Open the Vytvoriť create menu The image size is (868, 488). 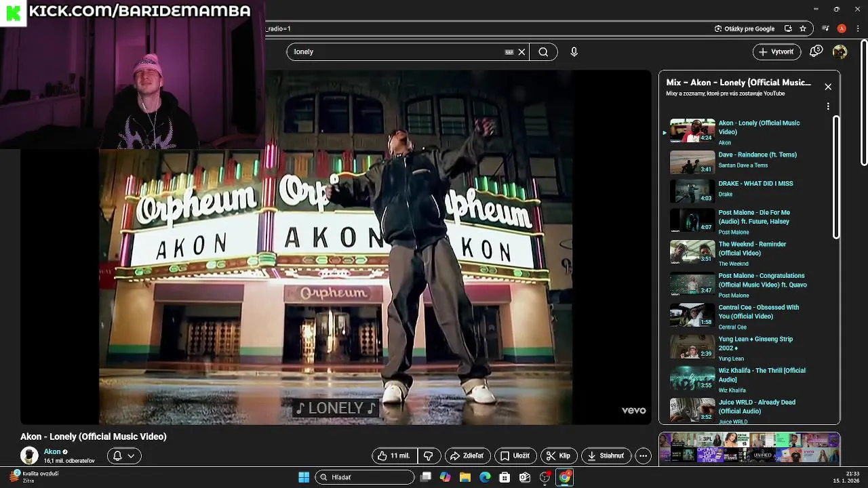pyautogui.click(x=776, y=52)
